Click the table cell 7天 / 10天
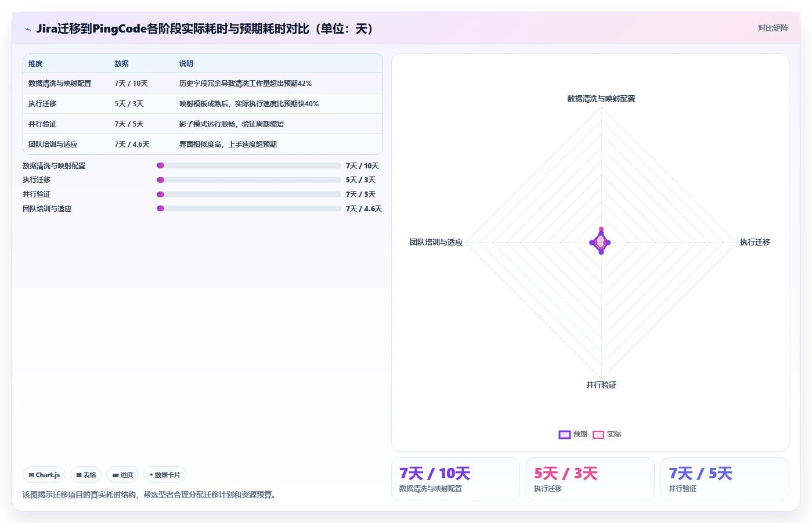The height and width of the screenshot is (523, 812). (131, 84)
